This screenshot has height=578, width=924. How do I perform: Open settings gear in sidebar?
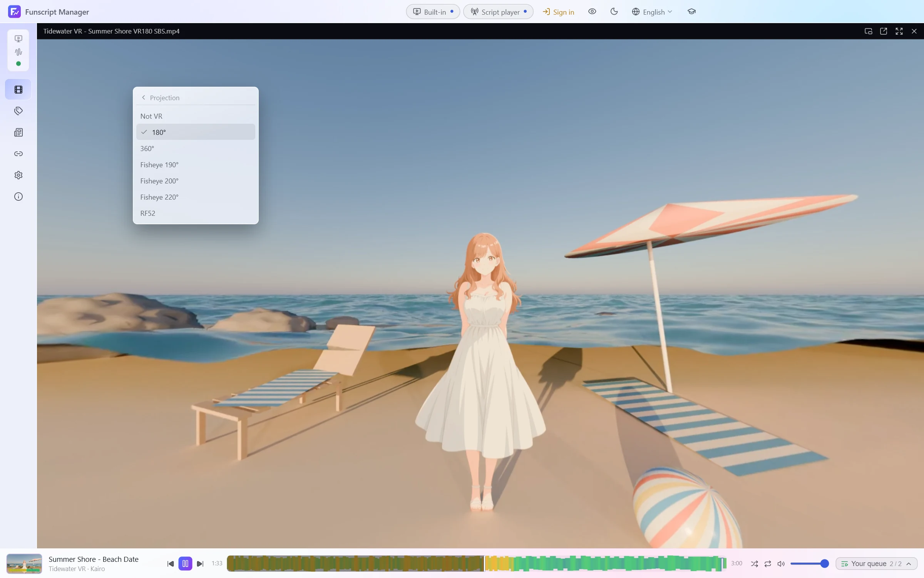18,175
